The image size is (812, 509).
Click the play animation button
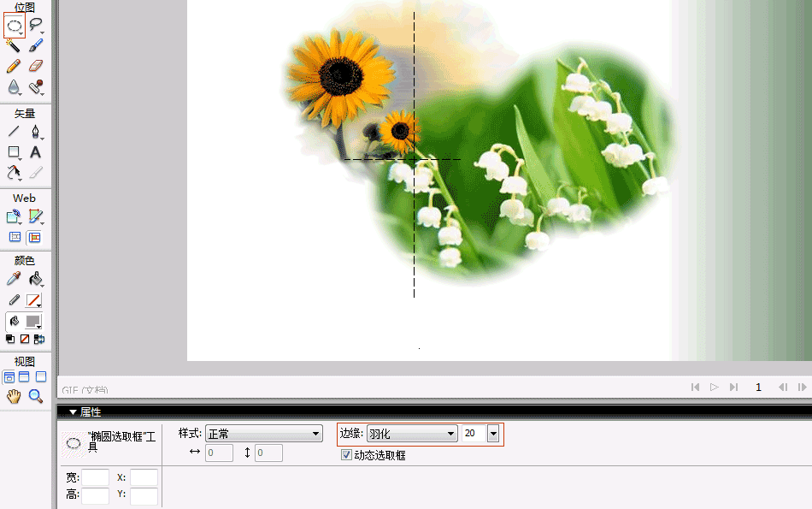point(715,388)
